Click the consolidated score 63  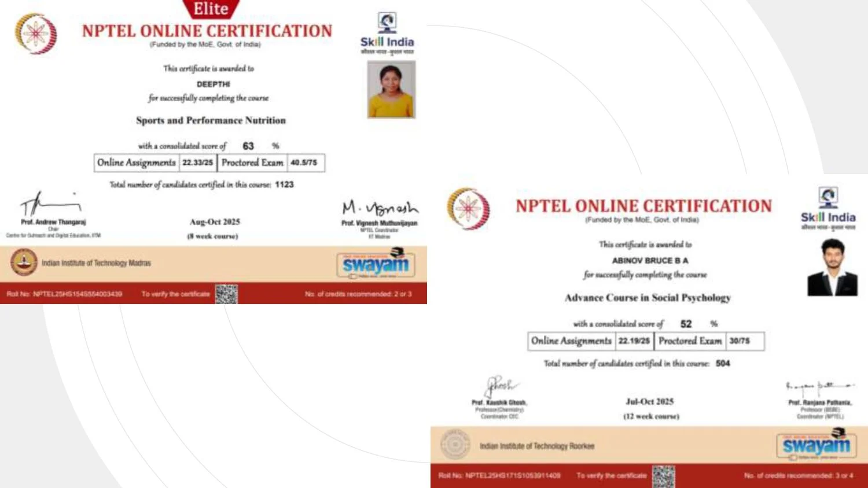click(x=248, y=146)
